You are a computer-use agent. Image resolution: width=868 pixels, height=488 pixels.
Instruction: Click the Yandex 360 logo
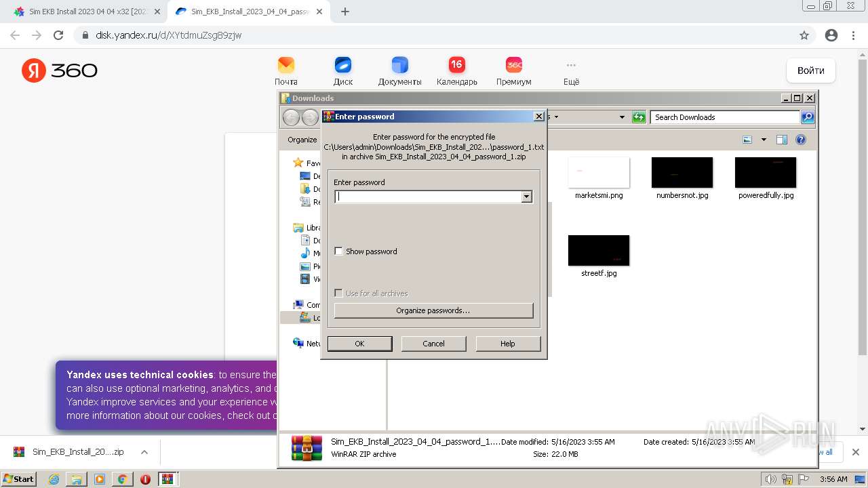coord(60,70)
